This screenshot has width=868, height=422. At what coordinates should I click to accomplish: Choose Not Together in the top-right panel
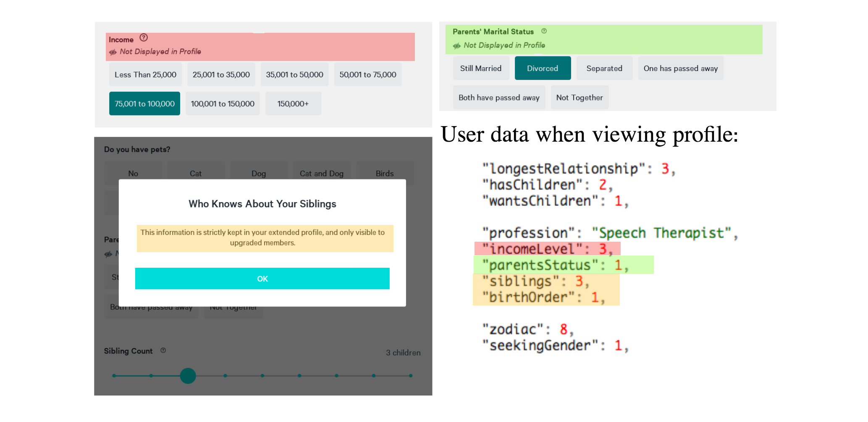(580, 98)
